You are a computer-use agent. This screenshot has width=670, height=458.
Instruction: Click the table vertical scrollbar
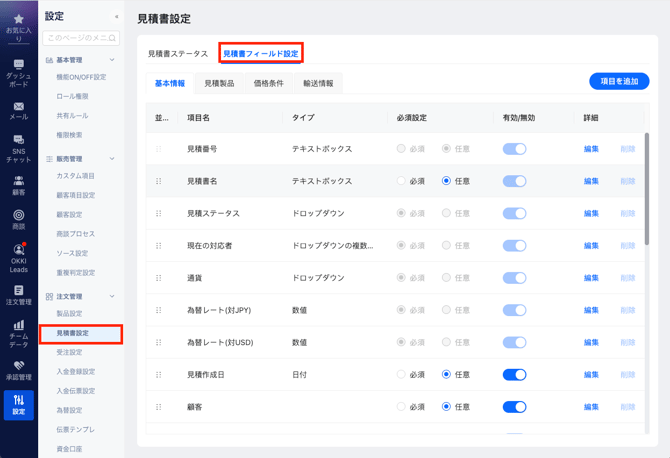click(x=646, y=189)
